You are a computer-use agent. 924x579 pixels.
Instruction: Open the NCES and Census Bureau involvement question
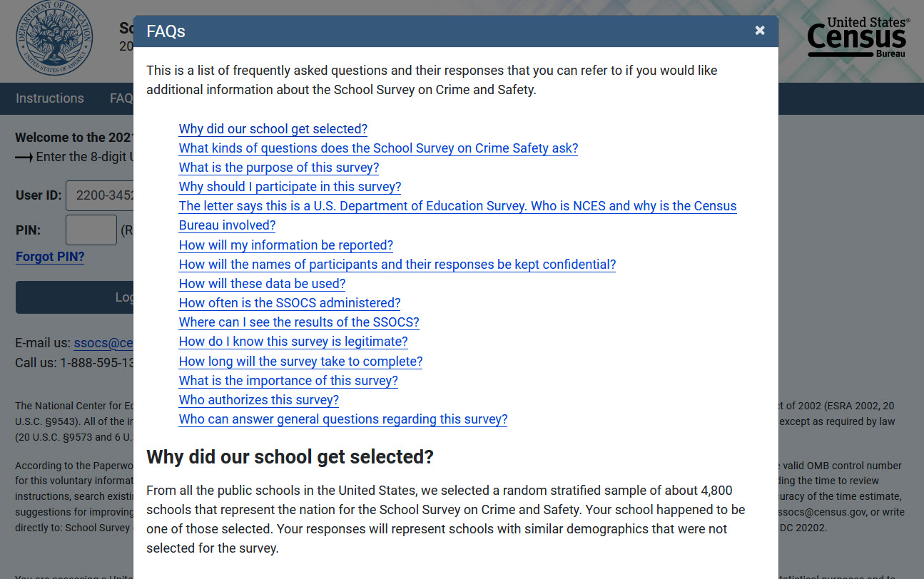[x=457, y=207]
